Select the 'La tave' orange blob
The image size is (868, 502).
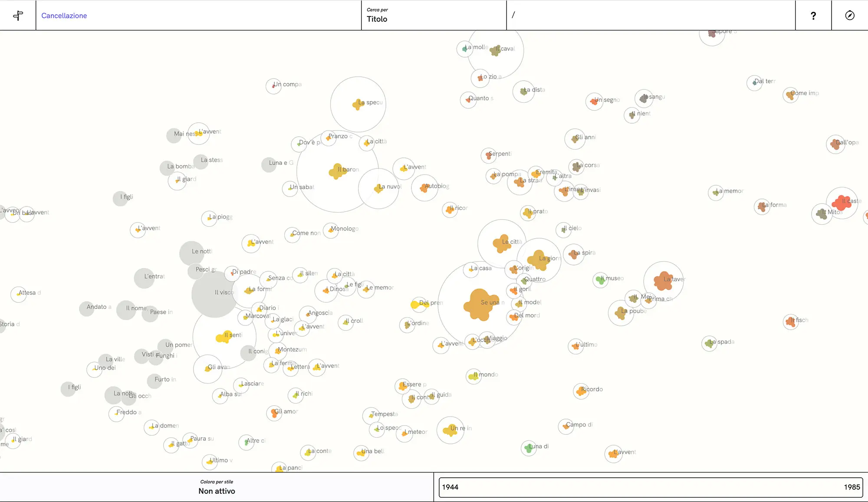[663, 281]
